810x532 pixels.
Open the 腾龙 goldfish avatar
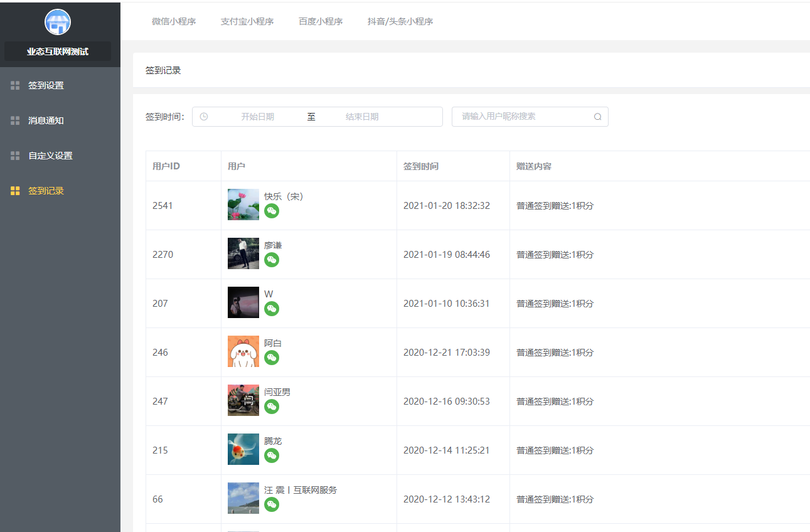coord(243,449)
